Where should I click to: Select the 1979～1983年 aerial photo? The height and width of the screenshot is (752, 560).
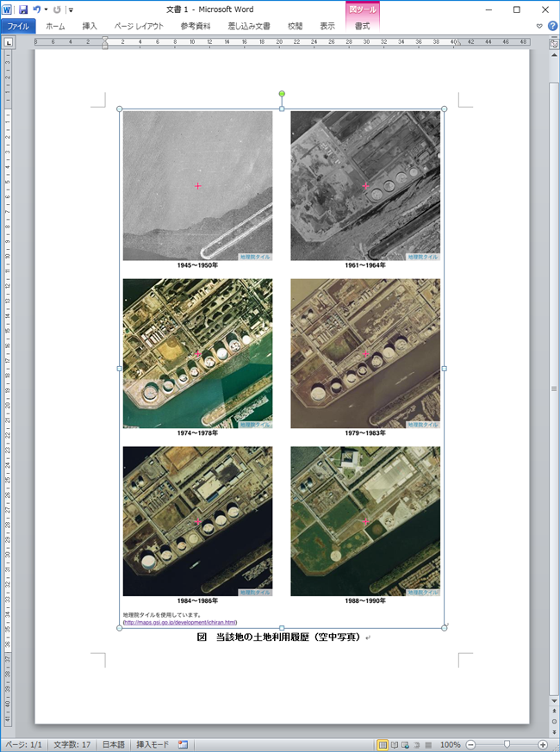pyautogui.click(x=365, y=353)
